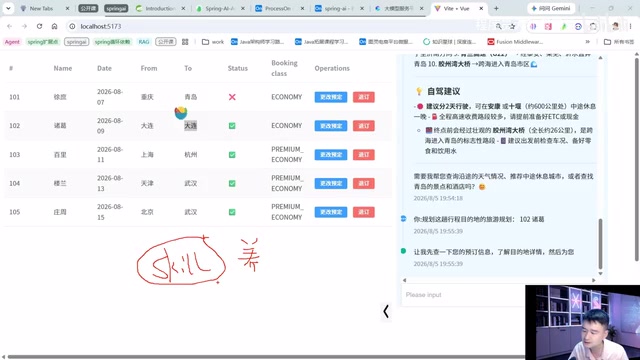Click the 自驾建议 heading in chat
This screenshot has height=360, width=640.
point(444,91)
